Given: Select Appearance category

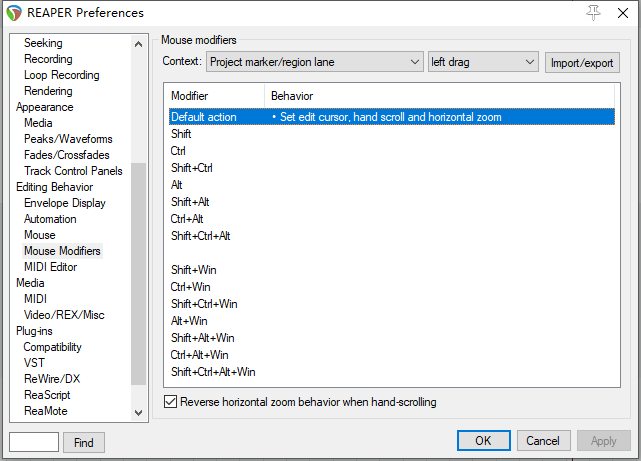Looking at the screenshot, I should tap(45, 107).
